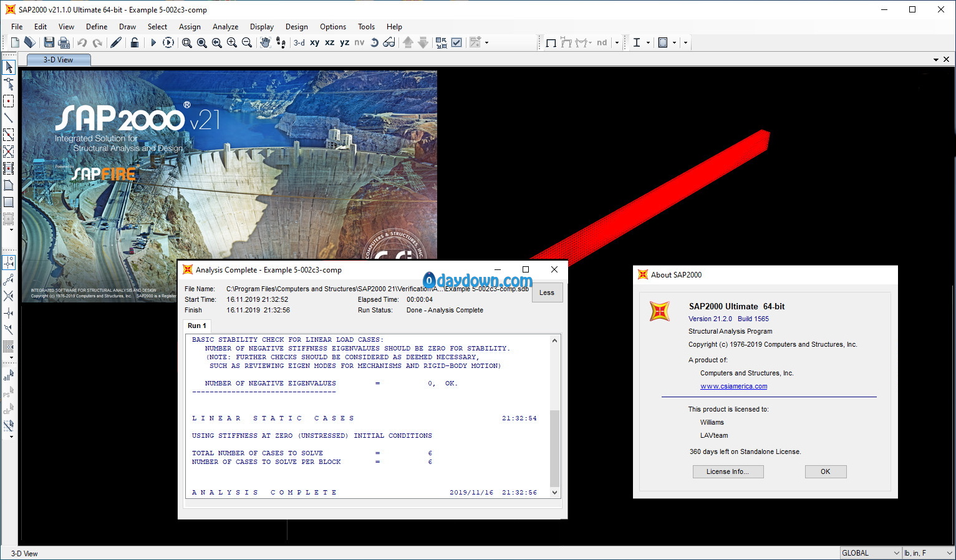Click the New Model icon
Screen dimensions: 956x560
[x=15, y=42]
